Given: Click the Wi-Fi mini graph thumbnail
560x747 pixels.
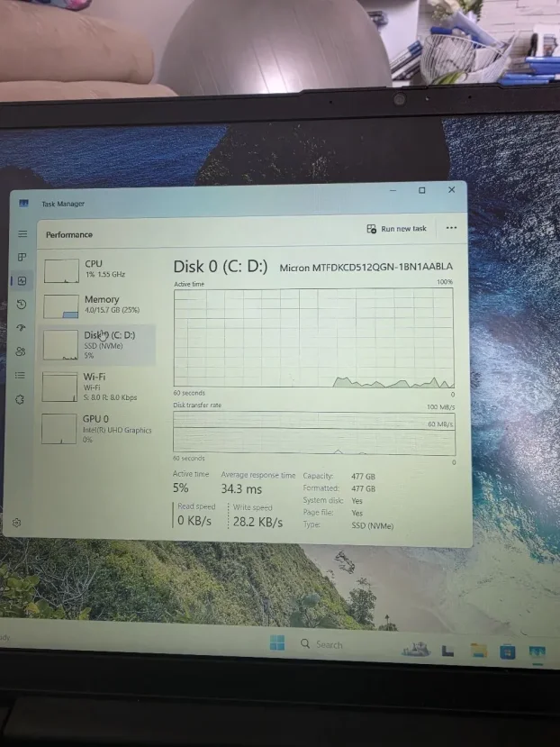Looking at the screenshot, I should [x=59, y=387].
